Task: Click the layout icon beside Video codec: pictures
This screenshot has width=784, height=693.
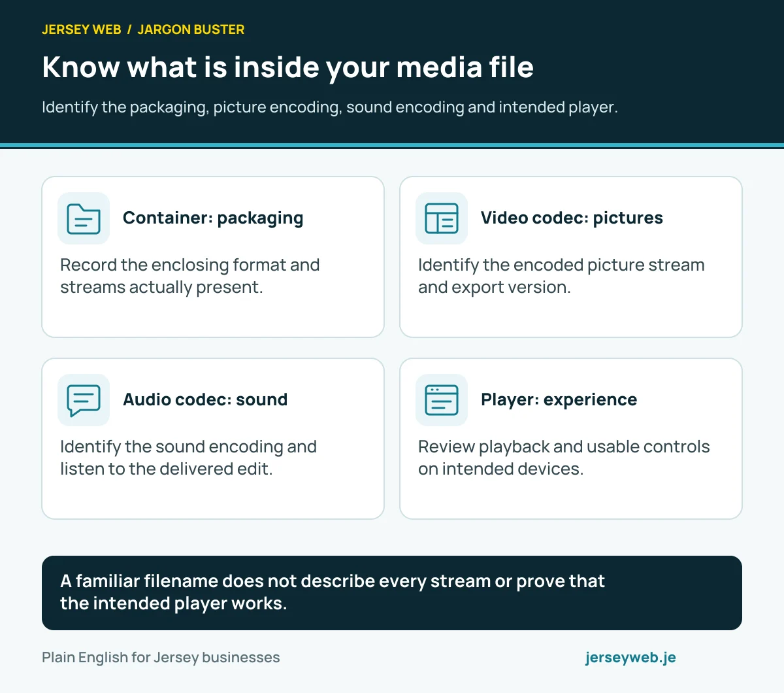Action: tap(442, 218)
